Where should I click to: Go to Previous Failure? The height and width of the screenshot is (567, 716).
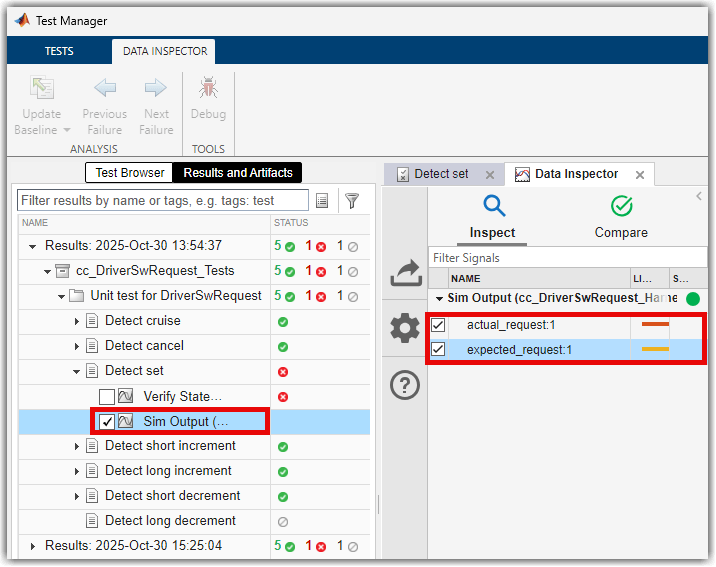(105, 105)
